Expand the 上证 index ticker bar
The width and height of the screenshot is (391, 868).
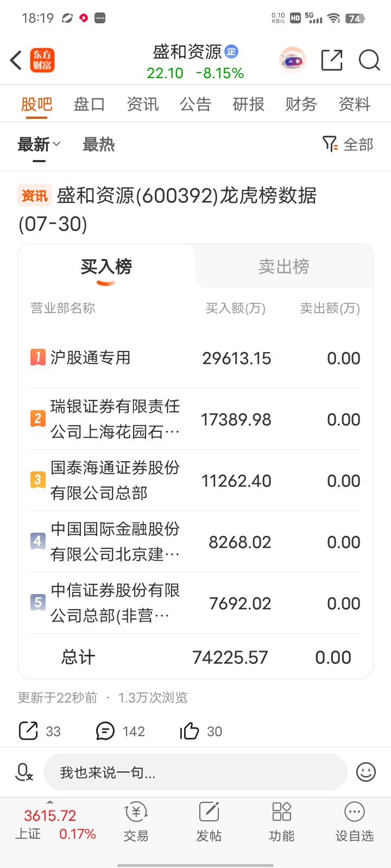click(55, 824)
